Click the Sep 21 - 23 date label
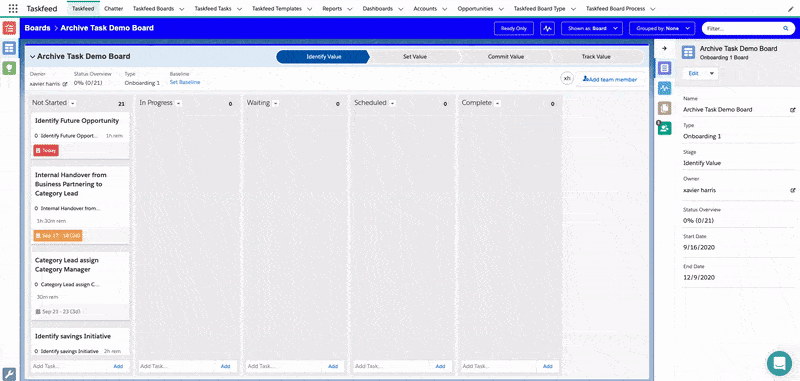 click(58, 311)
